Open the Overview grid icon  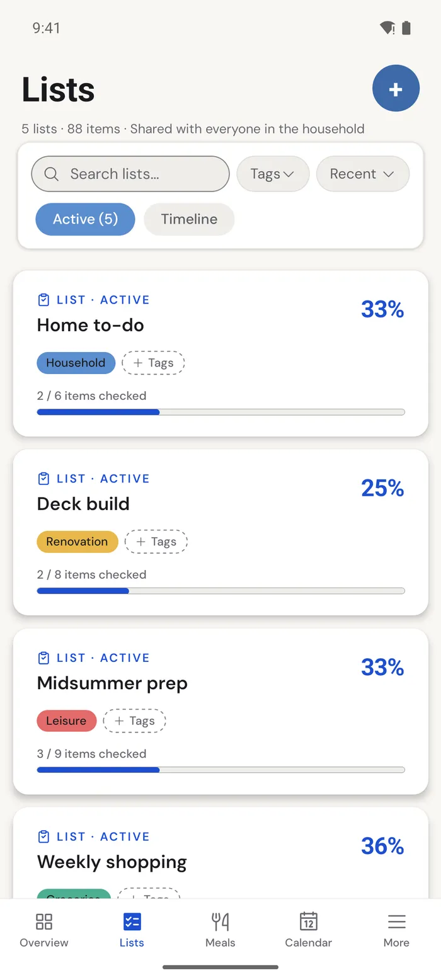[x=44, y=922]
